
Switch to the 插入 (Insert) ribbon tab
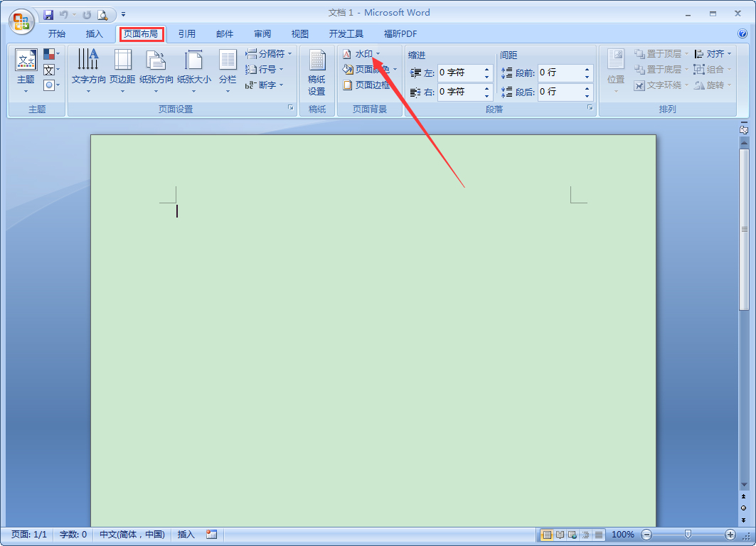point(94,33)
